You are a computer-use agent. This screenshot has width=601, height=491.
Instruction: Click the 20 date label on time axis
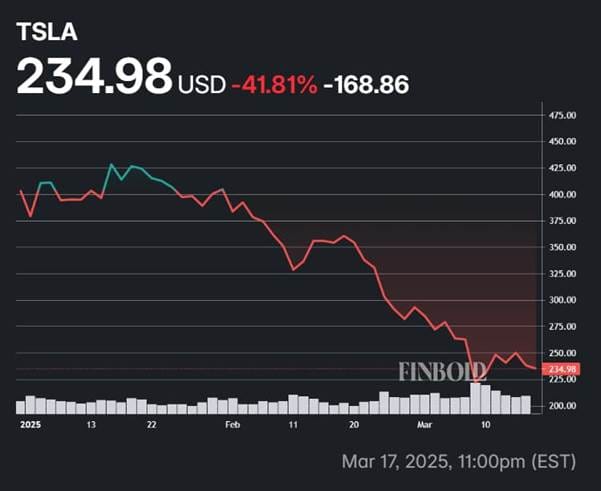coord(354,425)
